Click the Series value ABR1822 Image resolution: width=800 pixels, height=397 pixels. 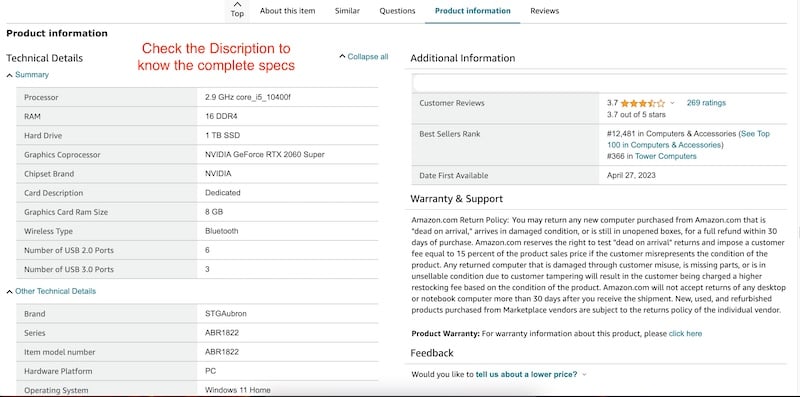point(222,333)
